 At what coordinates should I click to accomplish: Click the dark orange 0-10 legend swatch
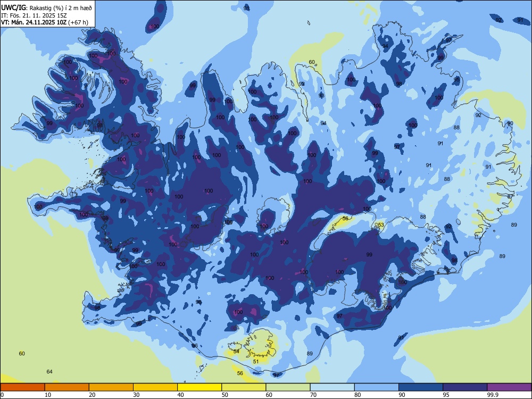22,387
